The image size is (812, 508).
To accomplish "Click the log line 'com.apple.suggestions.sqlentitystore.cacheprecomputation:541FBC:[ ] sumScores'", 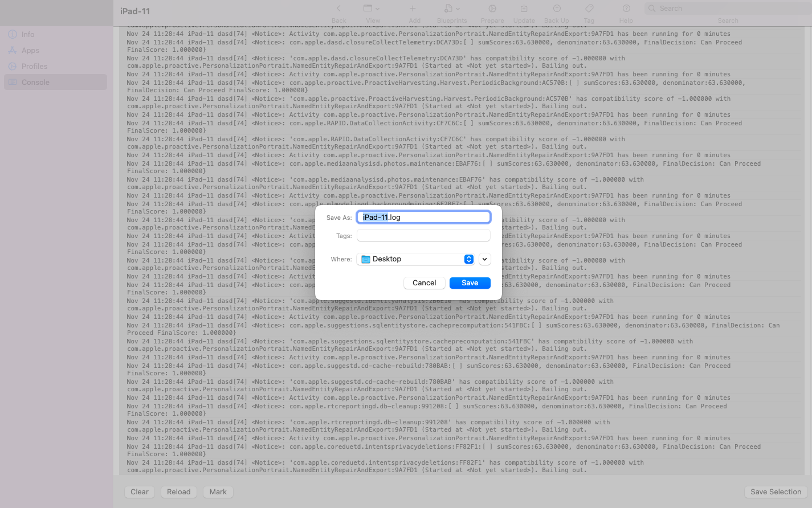I will coord(453,329).
